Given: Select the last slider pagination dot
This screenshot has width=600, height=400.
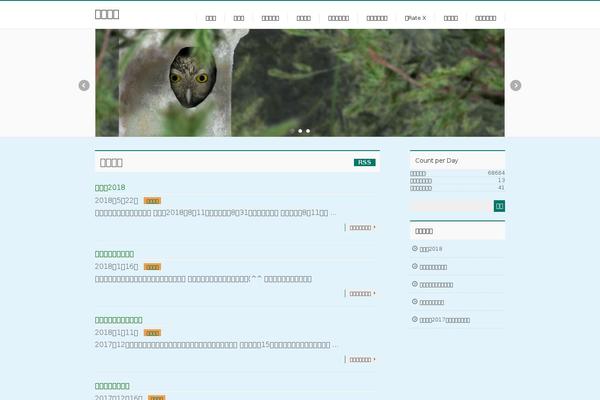Looking at the screenshot, I should tap(308, 131).
